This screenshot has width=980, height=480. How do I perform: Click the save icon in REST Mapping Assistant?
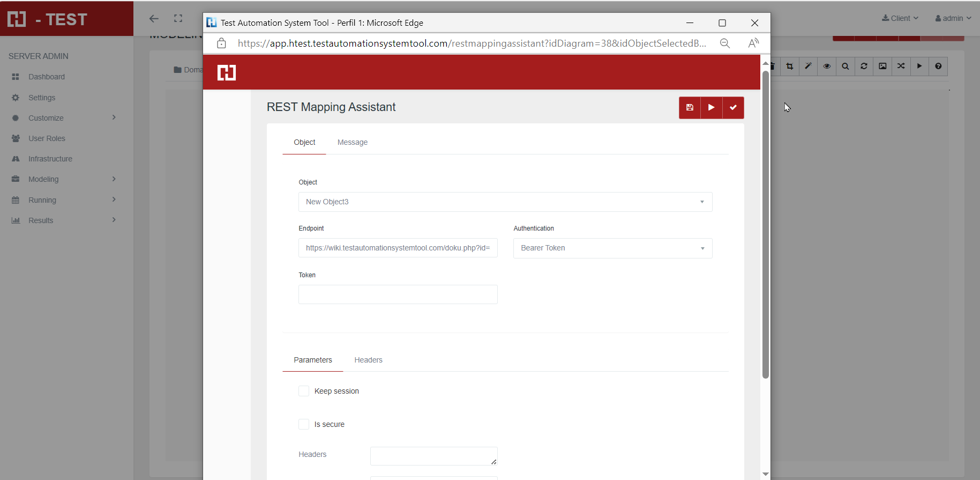(x=690, y=108)
